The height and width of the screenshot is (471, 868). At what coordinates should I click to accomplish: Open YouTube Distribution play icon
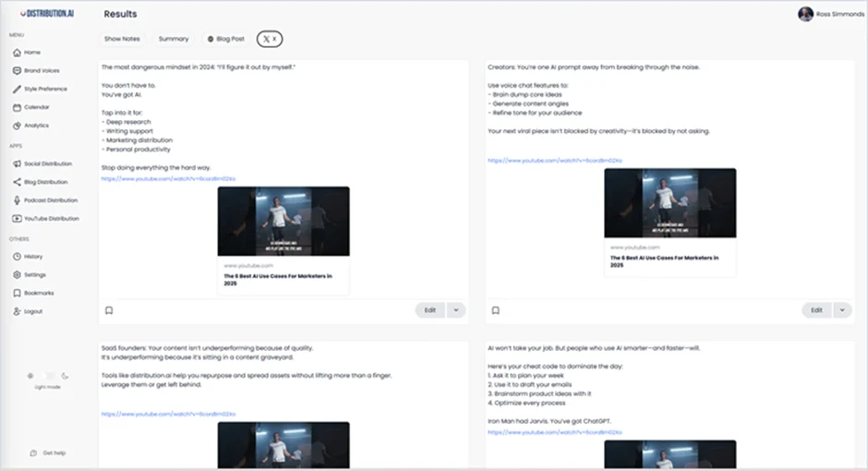click(x=17, y=219)
